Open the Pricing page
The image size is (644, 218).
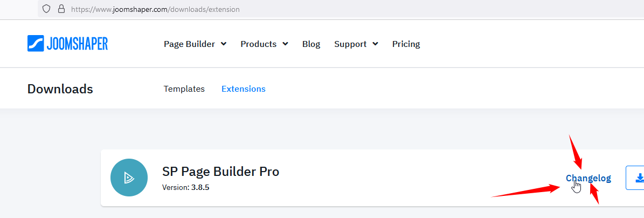(x=406, y=44)
